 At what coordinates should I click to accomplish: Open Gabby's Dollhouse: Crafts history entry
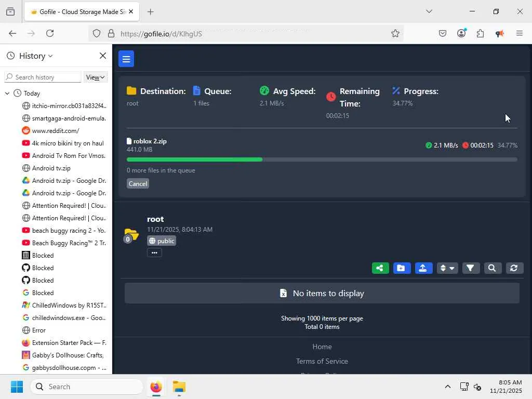(64, 355)
